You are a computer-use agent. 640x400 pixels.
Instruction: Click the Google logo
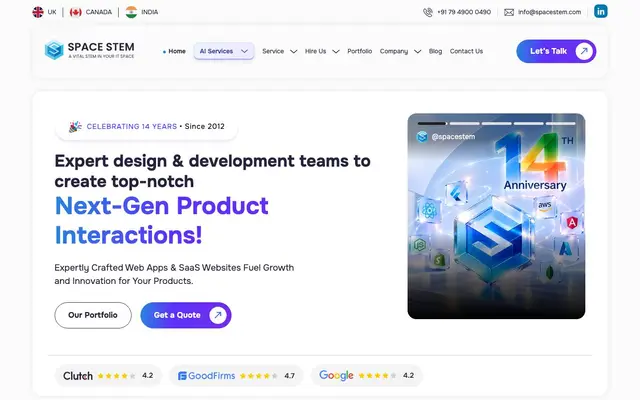pyautogui.click(x=336, y=375)
